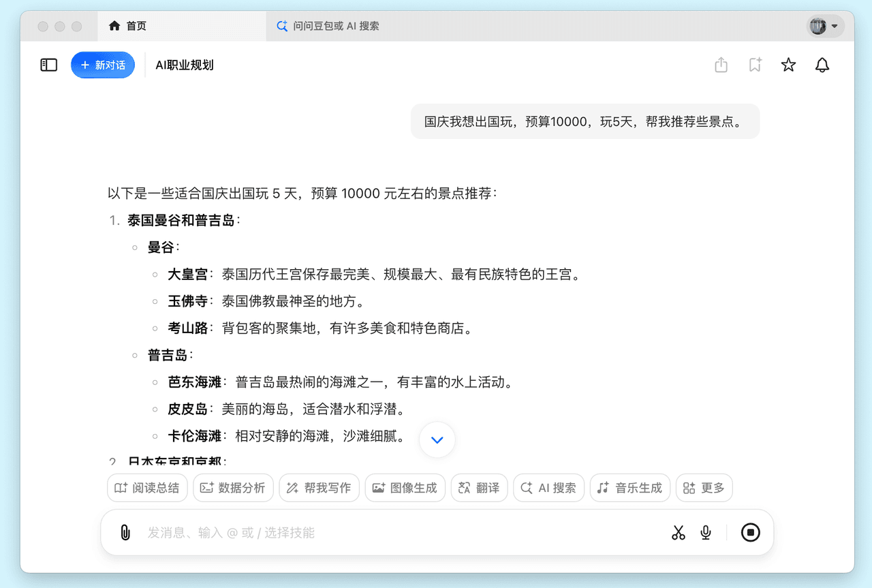Click the paperclip attachment icon
Viewport: 872px width, 588px height.
click(x=125, y=532)
